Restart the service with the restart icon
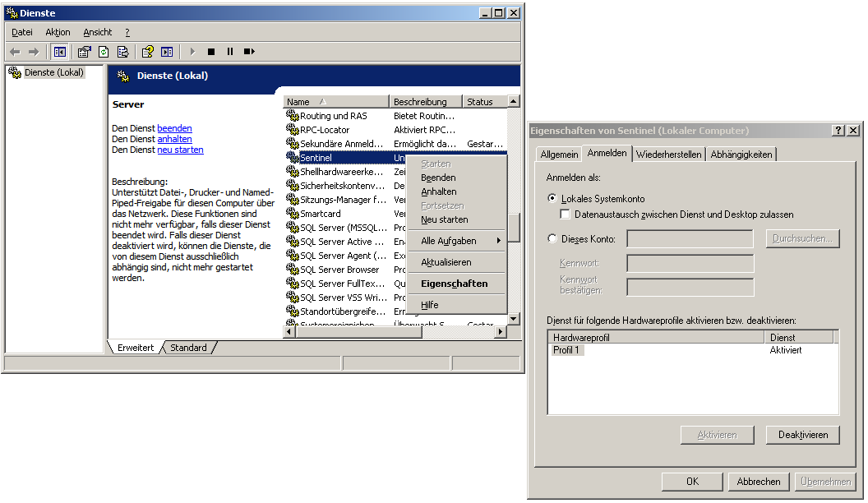This screenshot has height=503, width=868. click(x=249, y=52)
